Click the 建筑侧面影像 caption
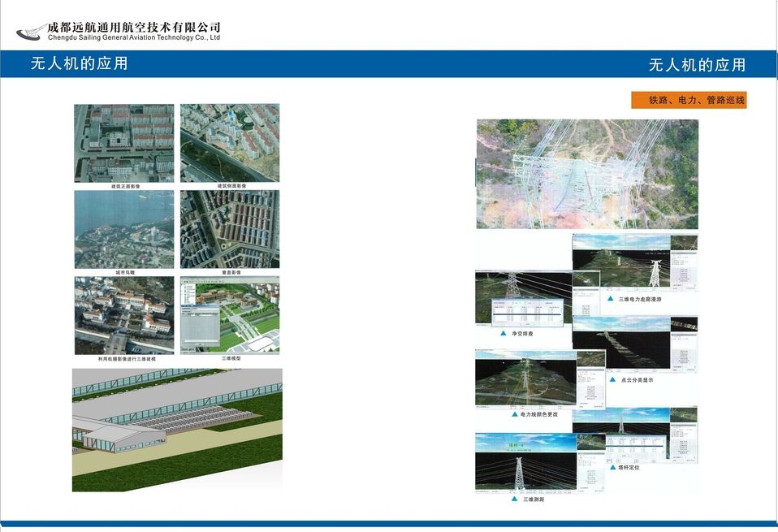Screen dimensions: 778x532 click(231, 186)
